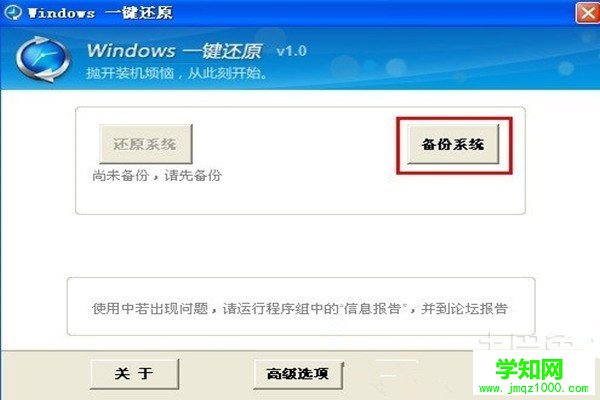
Task: Click the greyed 还原系统 restore button
Action: [145, 144]
